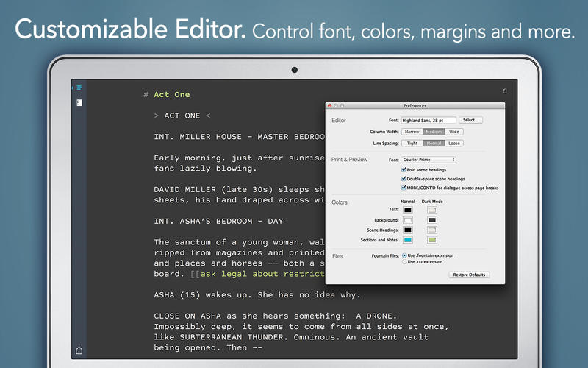The width and height of the screenshot is (588, 368).
Task: Set column width to Wide
Action: 454,132
